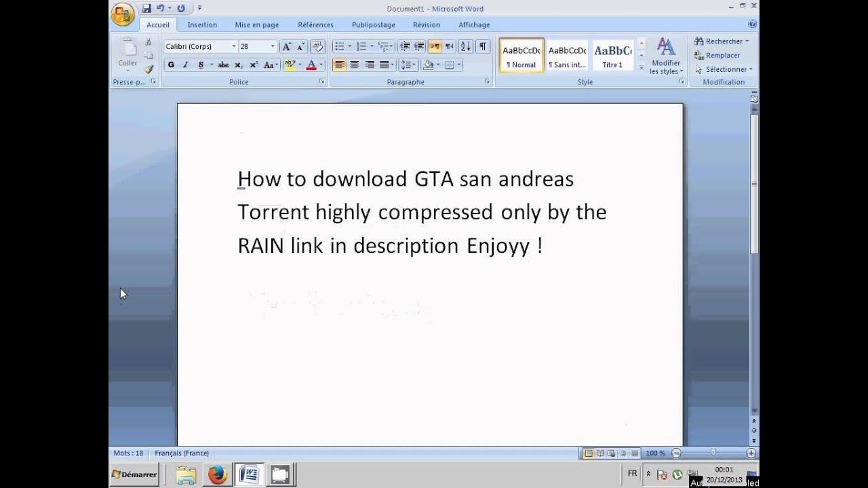Toggle Outline view in status bar

pyautogui.click(x=623, y=453)
